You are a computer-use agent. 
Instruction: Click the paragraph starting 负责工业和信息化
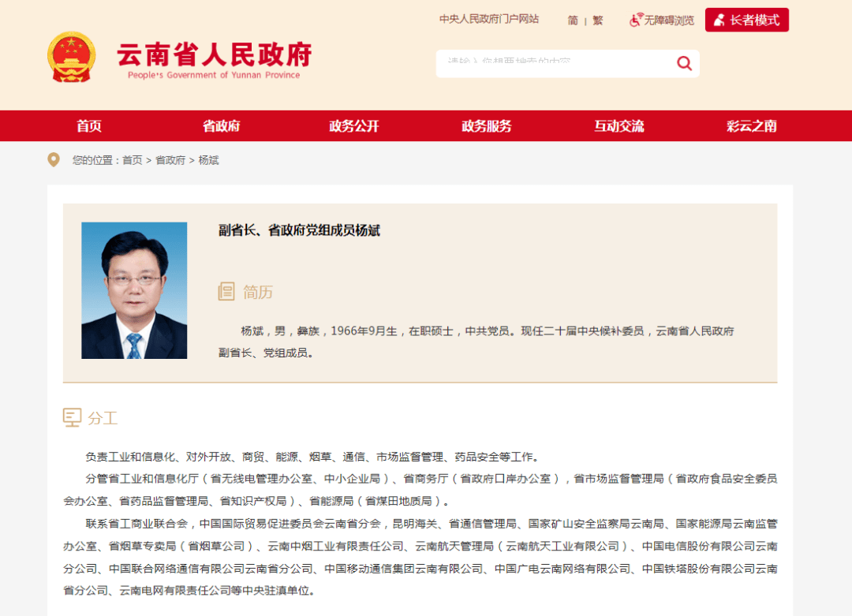click(x=312, y=457)
